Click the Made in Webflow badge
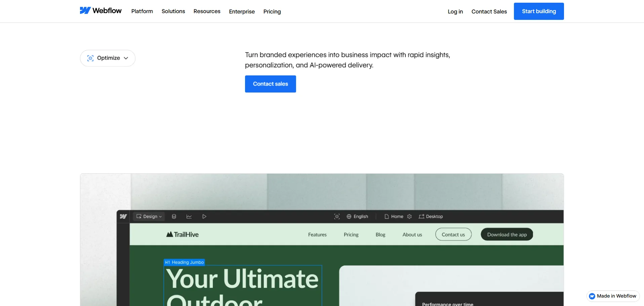 click(613, 296)
